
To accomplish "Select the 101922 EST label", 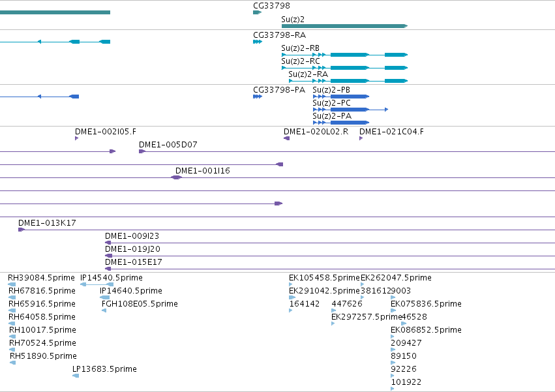I will pyautogui.click(x=406, y=382).
